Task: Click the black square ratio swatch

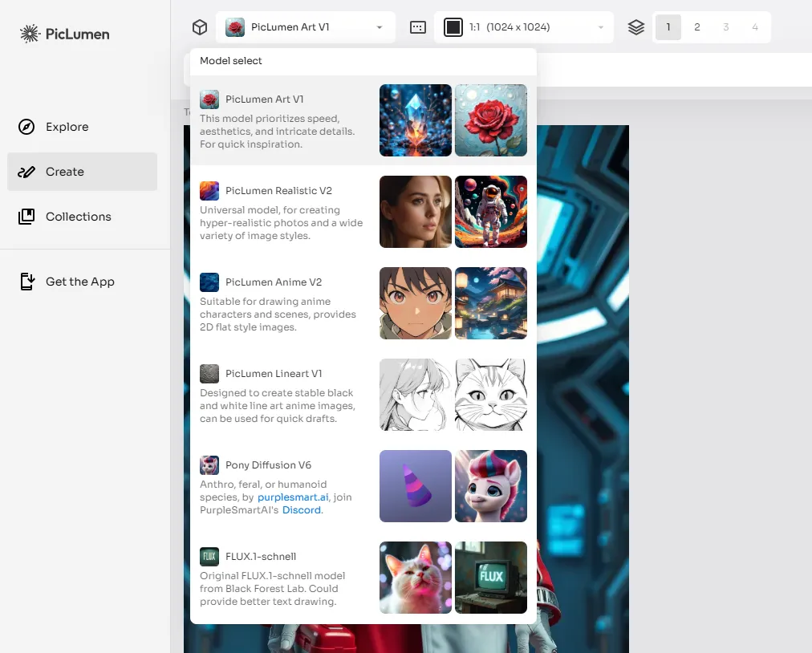Action: tap(453, 27)
